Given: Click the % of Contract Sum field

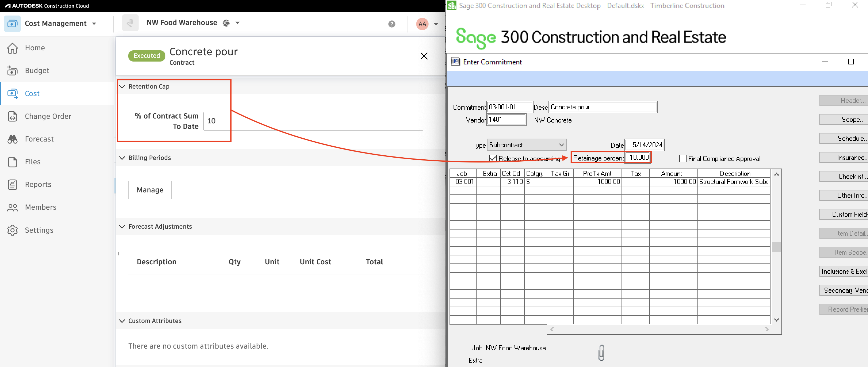Looking at the screenshot, I should 313,121.
